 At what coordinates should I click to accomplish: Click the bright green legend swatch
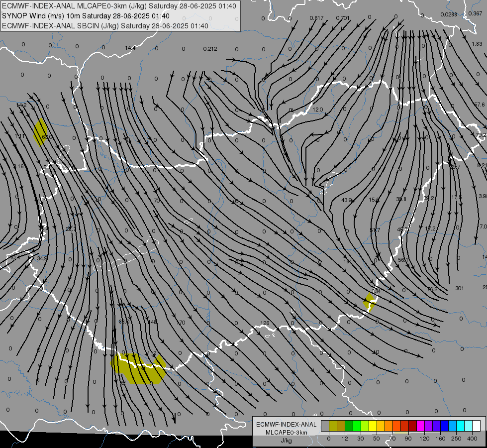[x=357, y=426]
